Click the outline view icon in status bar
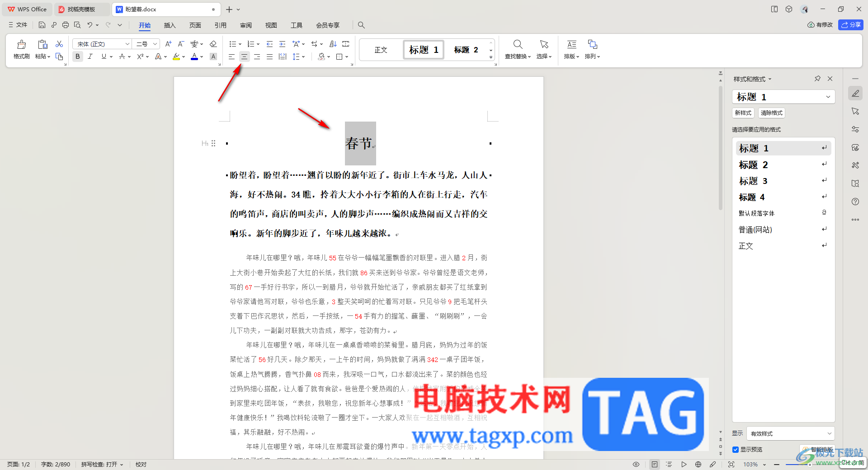This screenshot has width=868, height=470. (669, 464)
